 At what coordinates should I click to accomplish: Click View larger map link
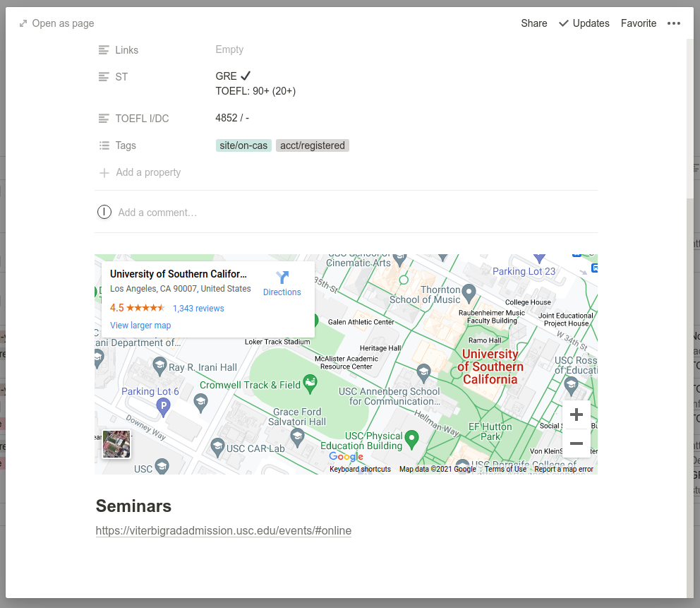140,326
